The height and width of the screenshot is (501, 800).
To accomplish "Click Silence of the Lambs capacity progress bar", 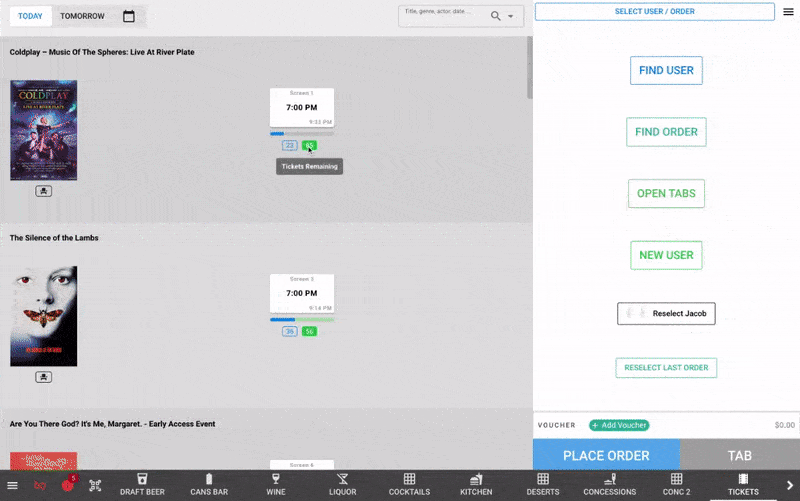I will click(302, 319).
